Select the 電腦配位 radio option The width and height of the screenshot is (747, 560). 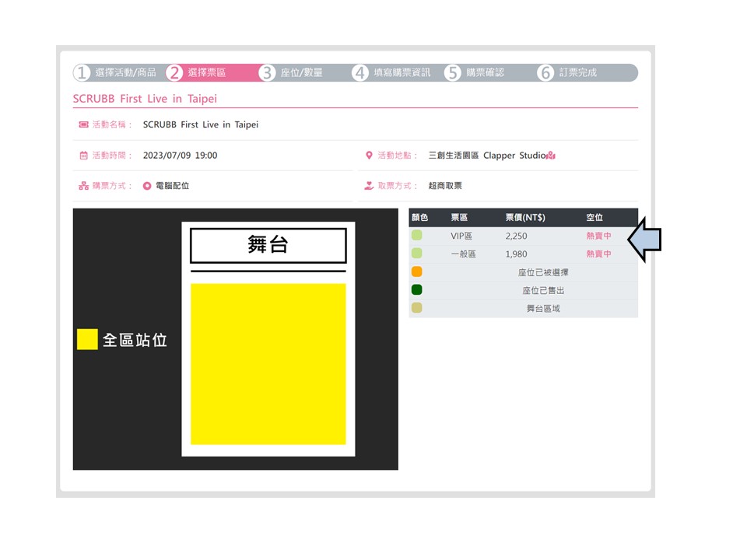pos(147,186)
